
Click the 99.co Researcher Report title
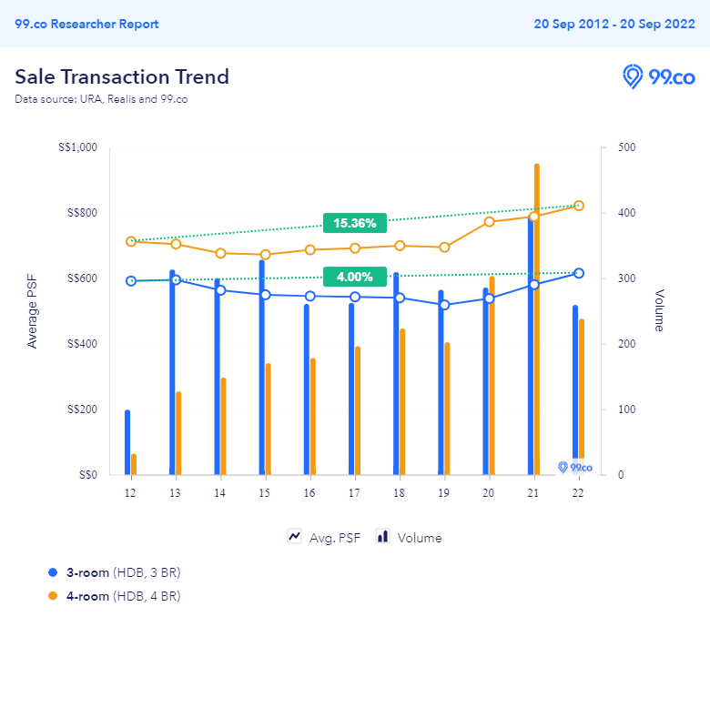pos(86,25)
